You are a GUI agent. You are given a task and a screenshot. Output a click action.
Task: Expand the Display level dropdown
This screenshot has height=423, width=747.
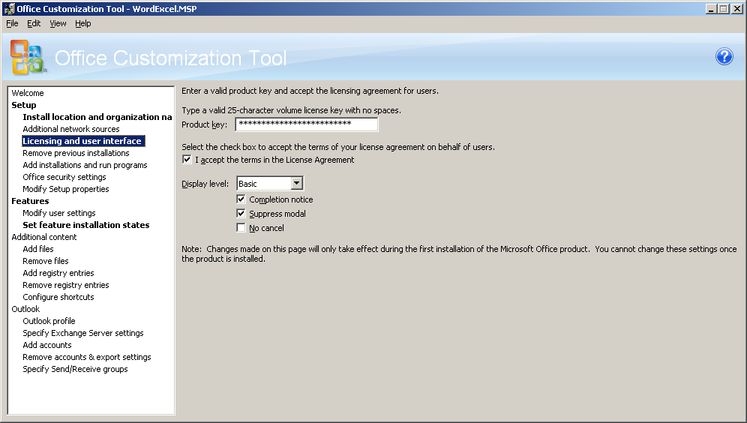coord(296,183)
